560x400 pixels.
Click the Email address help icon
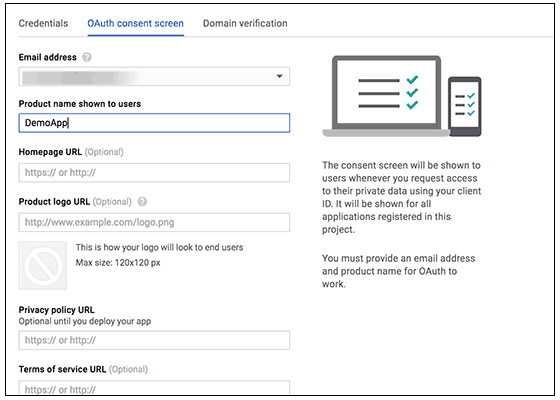click(x=87, y=57)
